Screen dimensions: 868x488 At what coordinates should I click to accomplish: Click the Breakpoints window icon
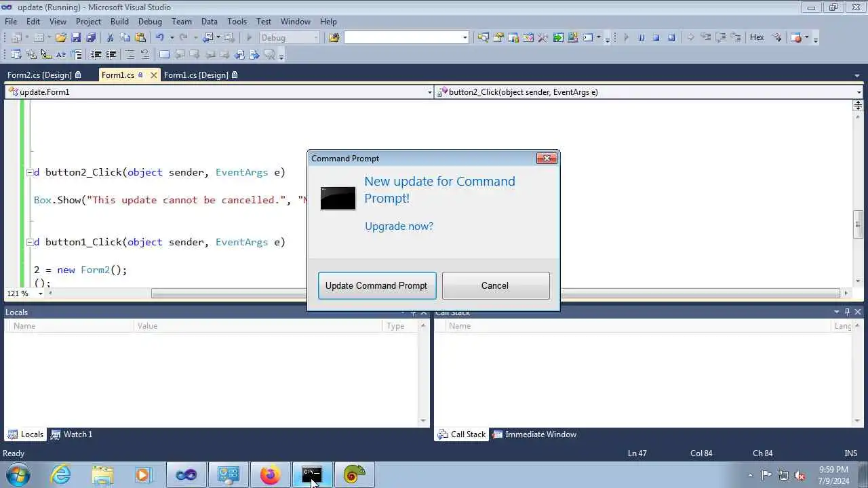[796, 37]
